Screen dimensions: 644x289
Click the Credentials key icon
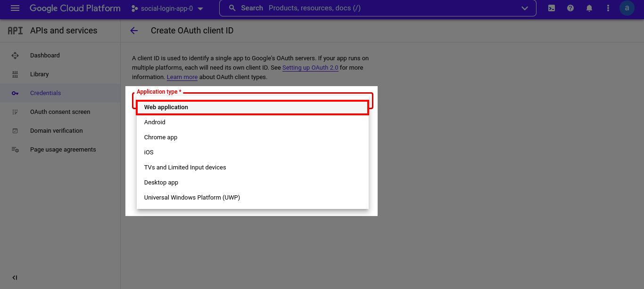point(15,93)
